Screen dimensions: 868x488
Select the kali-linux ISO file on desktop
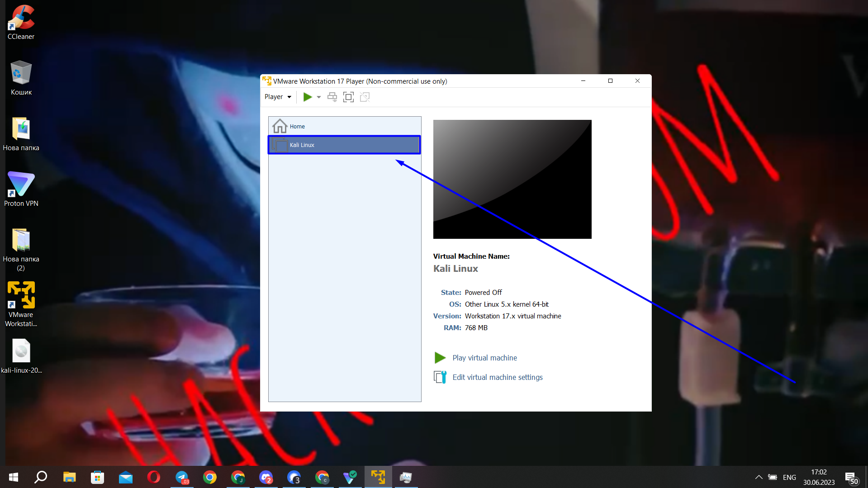point(21,356)
